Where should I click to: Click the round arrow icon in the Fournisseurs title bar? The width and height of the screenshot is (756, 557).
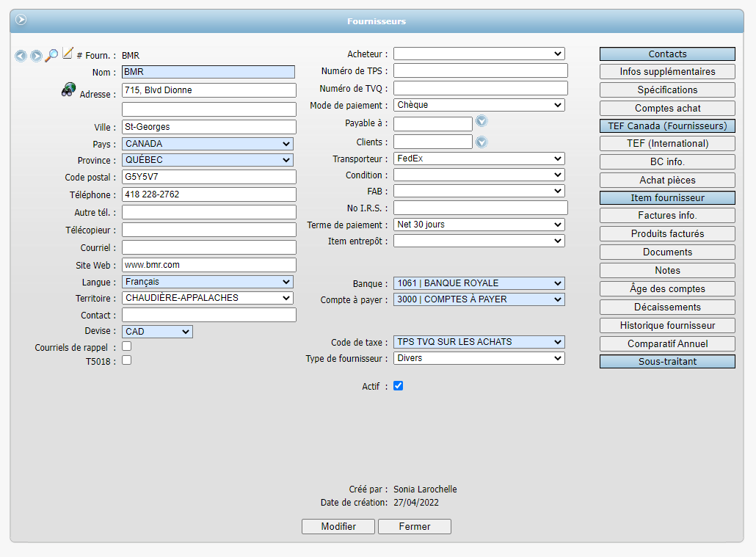21,20
